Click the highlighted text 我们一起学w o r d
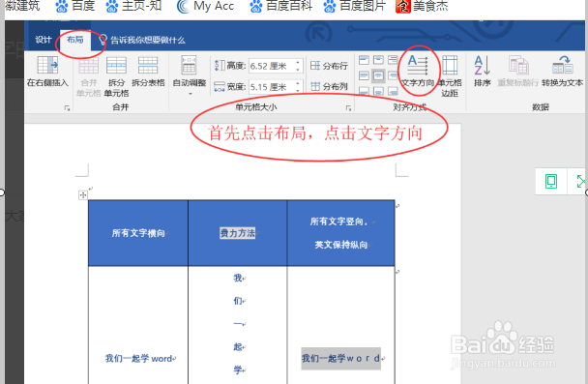 (340, 359)
